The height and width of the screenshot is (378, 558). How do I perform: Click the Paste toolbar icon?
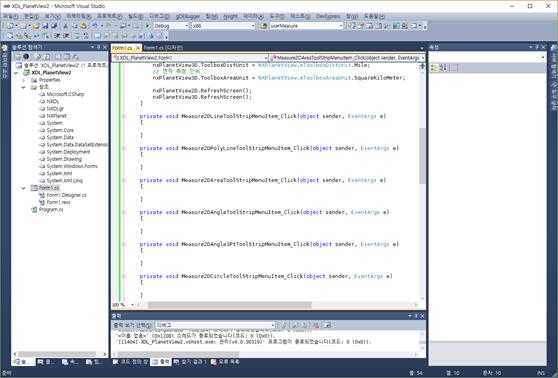point(84,26)
